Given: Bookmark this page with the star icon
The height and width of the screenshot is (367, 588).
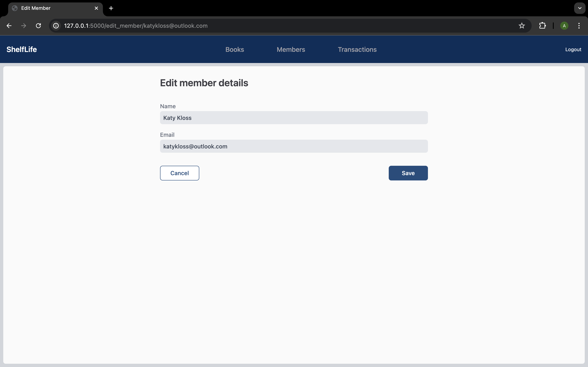Looking at the screenshot, I should (x=522, y=26).
